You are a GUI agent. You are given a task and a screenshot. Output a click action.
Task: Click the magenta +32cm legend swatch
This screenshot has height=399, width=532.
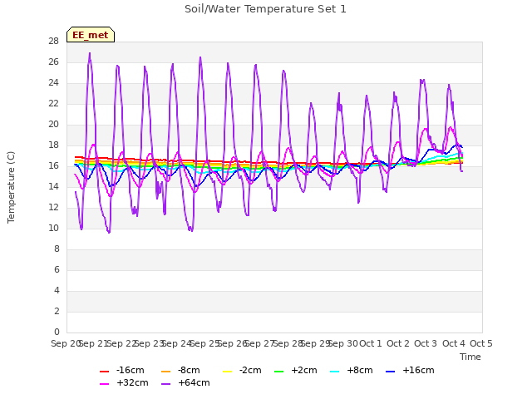coord(104,384)
